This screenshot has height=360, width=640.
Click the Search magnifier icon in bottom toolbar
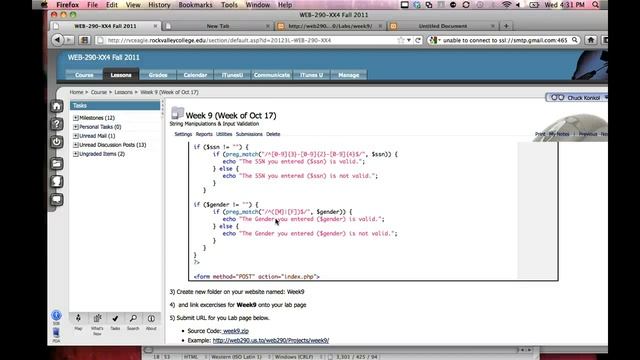point(133,318)
